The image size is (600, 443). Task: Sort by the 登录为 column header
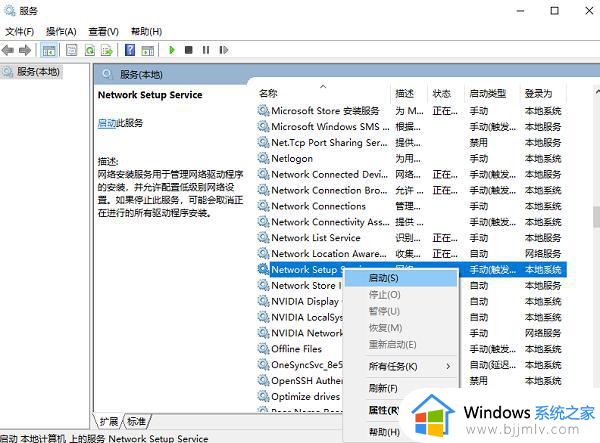[x=543, y=93]
